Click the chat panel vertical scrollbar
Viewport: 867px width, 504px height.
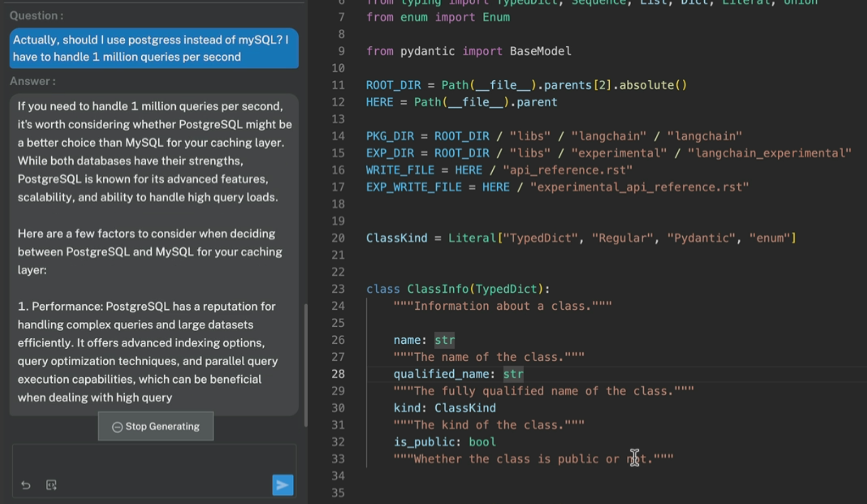[x=306, y=365]
